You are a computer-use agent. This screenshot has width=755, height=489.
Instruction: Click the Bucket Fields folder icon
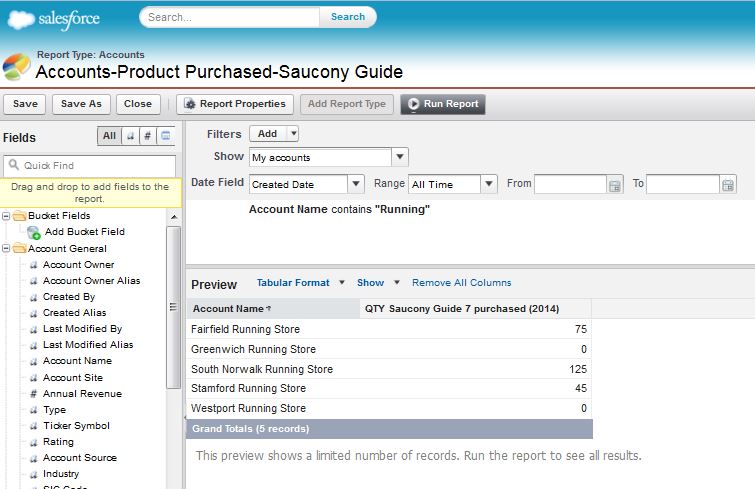pyautogui.click(x=20, y=216)
